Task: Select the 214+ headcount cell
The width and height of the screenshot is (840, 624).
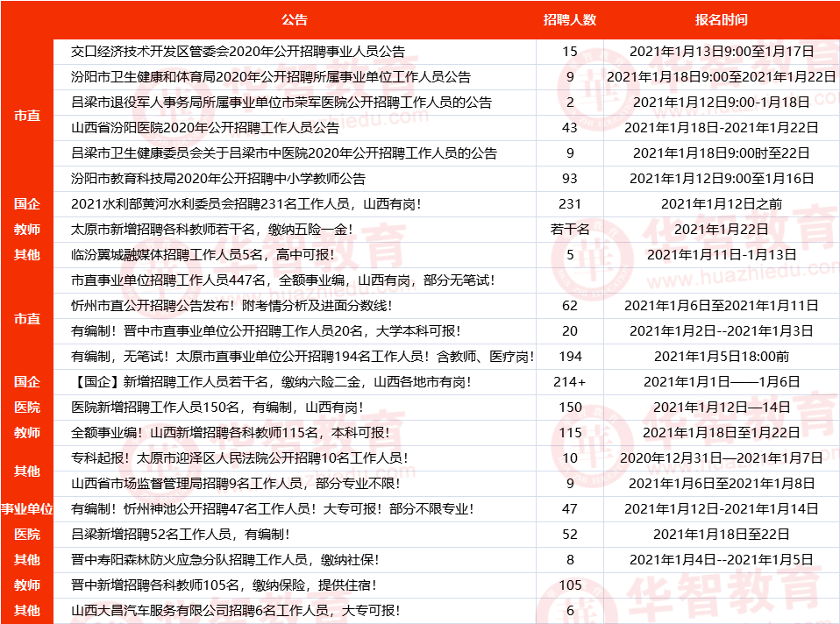Action: (570, 382)
